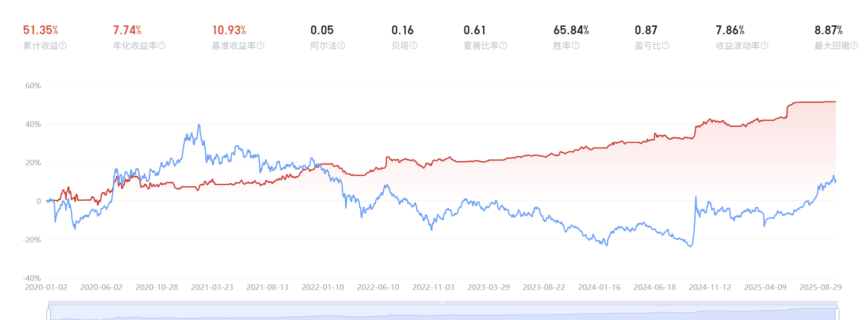
Task: Click the 2024-11-12 date label on the x-axis
Action: point(710,287)
